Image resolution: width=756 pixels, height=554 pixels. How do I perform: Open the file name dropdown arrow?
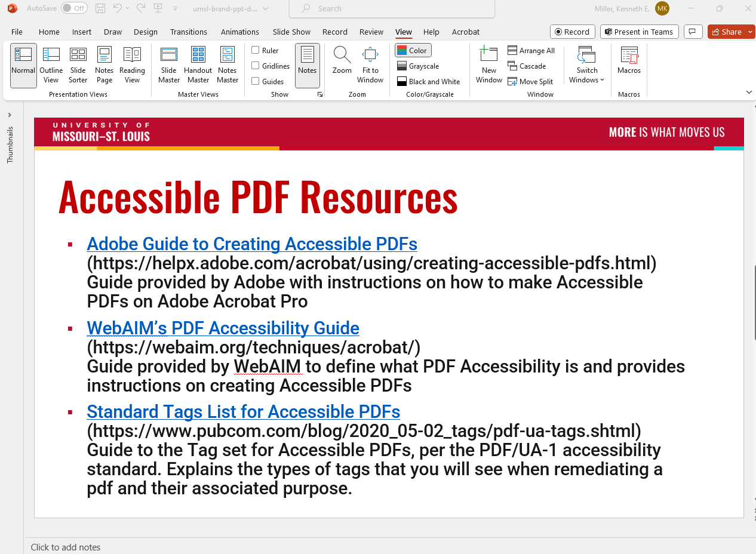tap(266, 8)
